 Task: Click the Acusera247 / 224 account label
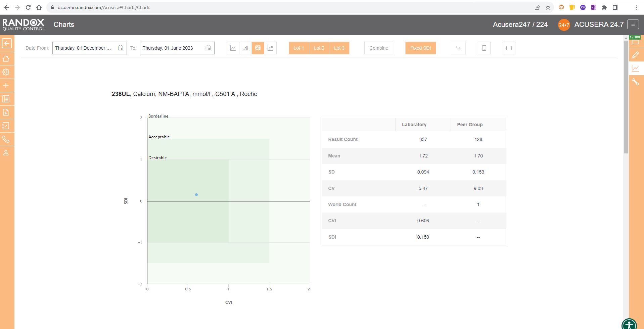click(x=520, y=24)
